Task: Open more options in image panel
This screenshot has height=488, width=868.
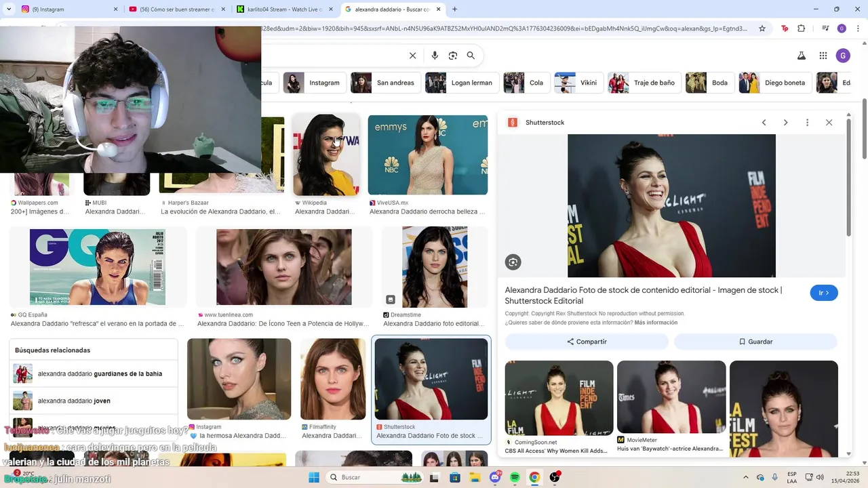Action: (x=807, y=123)
